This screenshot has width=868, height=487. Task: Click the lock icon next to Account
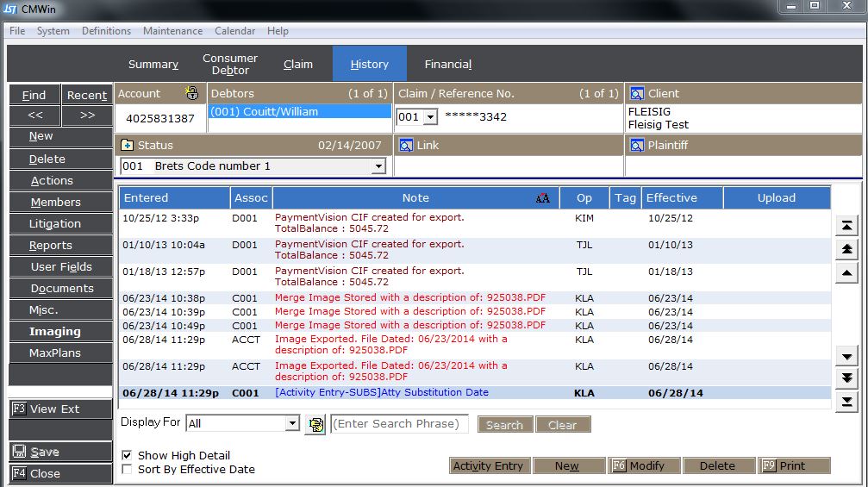[192, 93]
